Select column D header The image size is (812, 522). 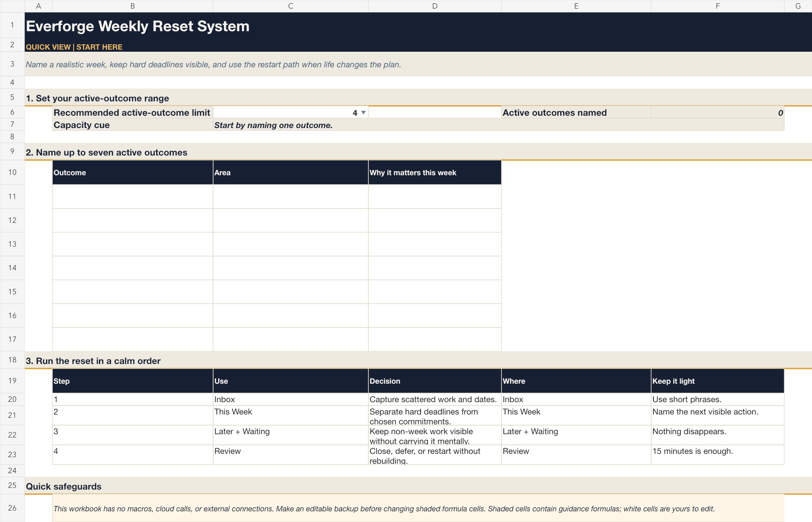[x=435, y=6]
